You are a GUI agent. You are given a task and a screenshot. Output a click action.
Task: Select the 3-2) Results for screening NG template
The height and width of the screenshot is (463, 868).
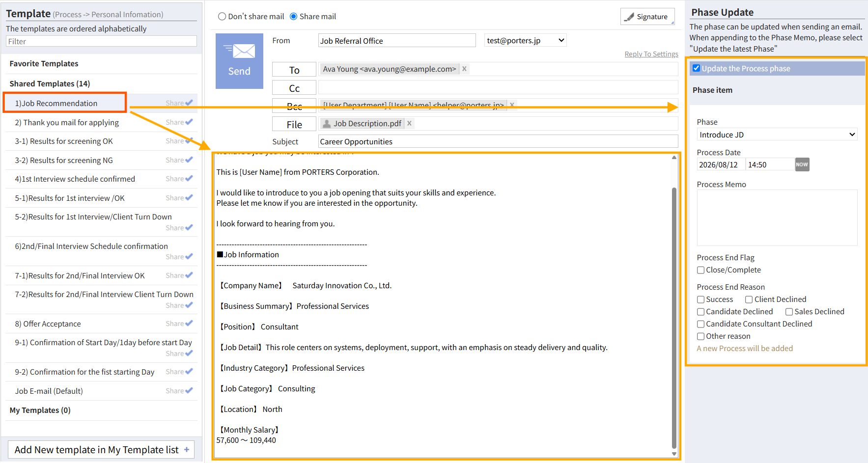(64, 161)
